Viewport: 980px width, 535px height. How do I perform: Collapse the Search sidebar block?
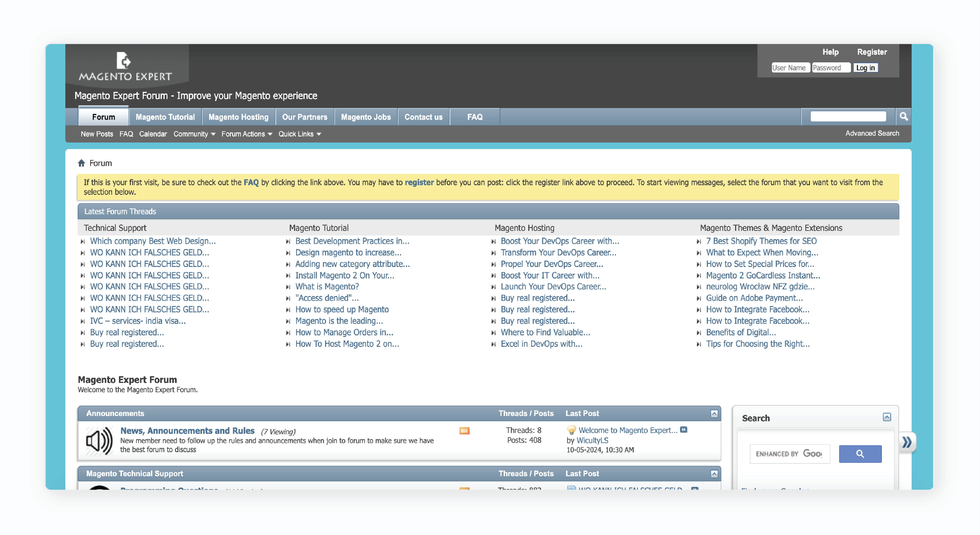(x=886, y=417)
